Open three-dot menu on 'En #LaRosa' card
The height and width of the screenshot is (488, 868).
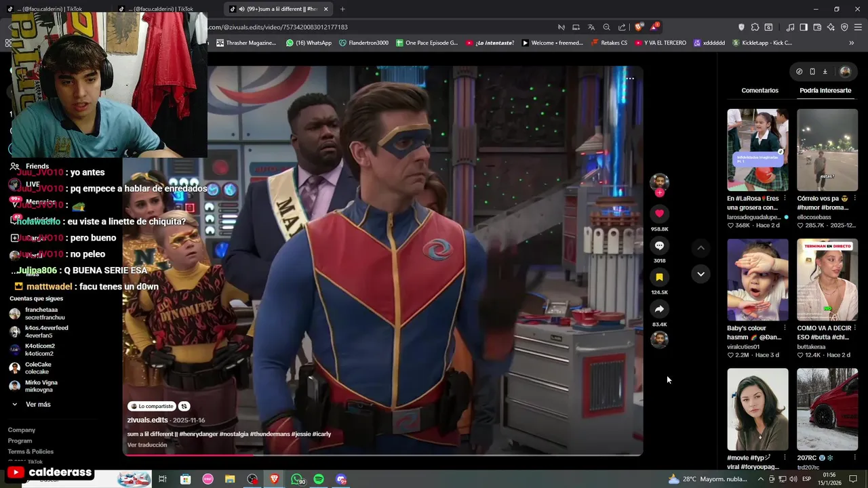point(785,199)
